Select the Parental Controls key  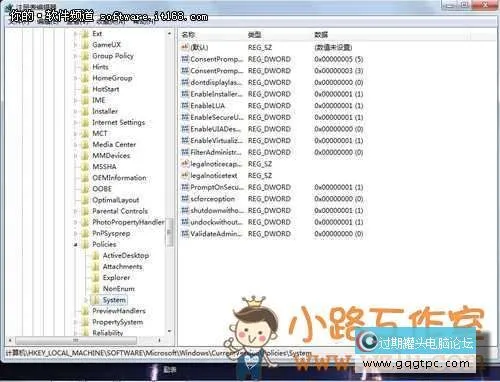coord(120,211)
